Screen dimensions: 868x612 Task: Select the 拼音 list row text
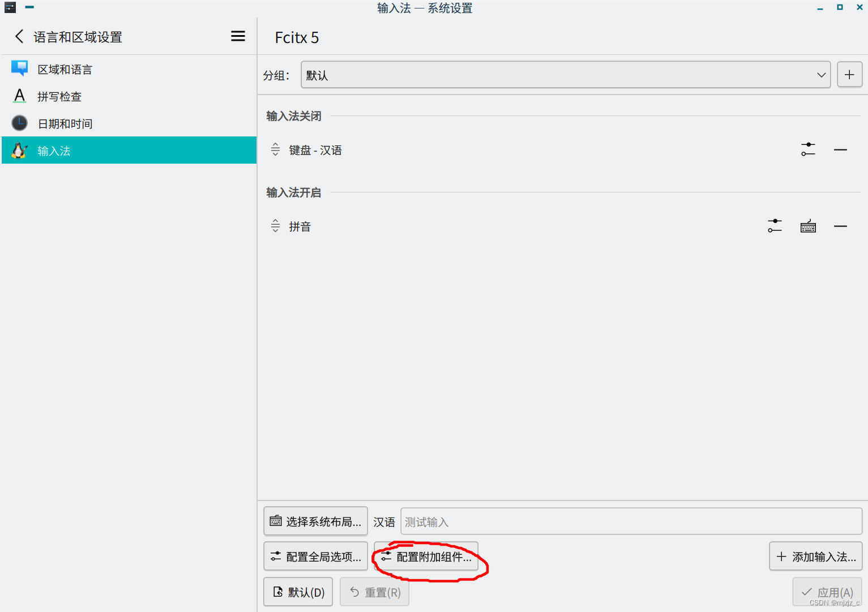tap(300, 226)
